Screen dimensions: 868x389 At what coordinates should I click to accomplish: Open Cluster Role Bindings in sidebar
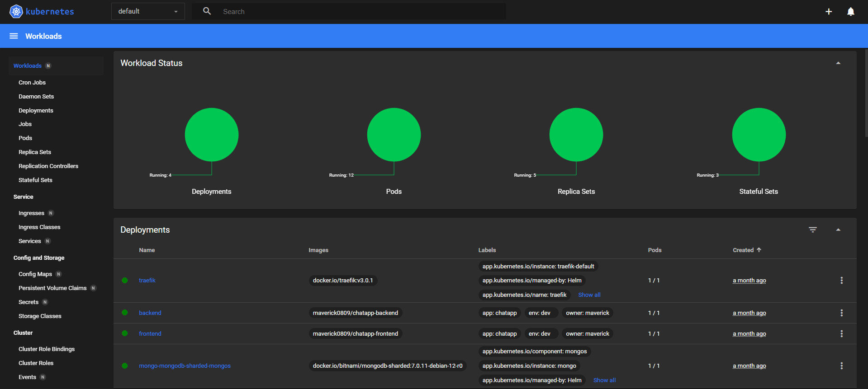(x=47, y=349)
